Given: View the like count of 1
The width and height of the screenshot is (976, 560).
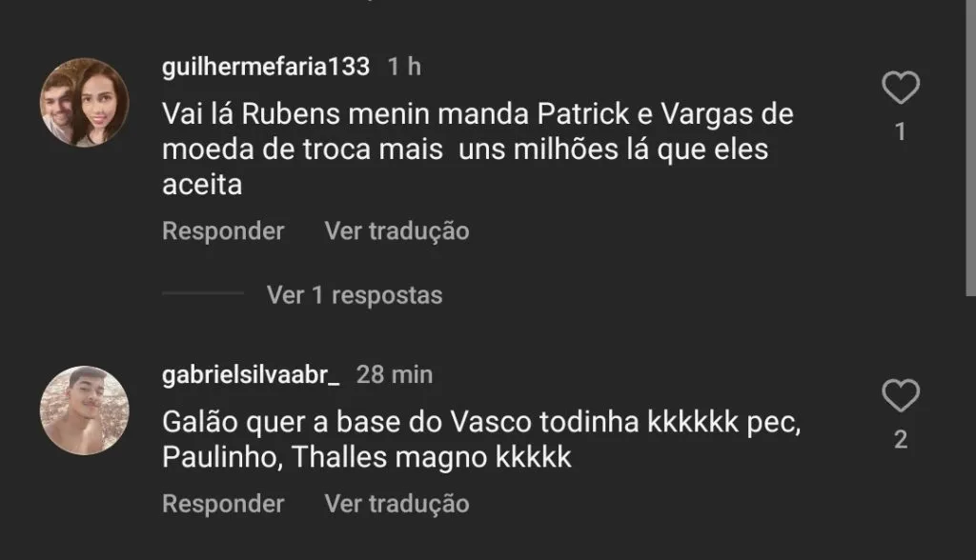Looking at the screenshot, I should (x=900, y=132).
